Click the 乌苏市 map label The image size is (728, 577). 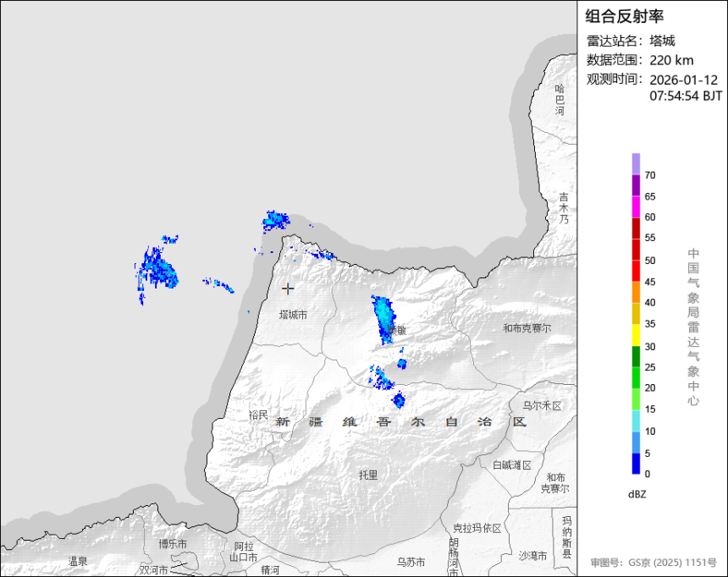[411, 562]
